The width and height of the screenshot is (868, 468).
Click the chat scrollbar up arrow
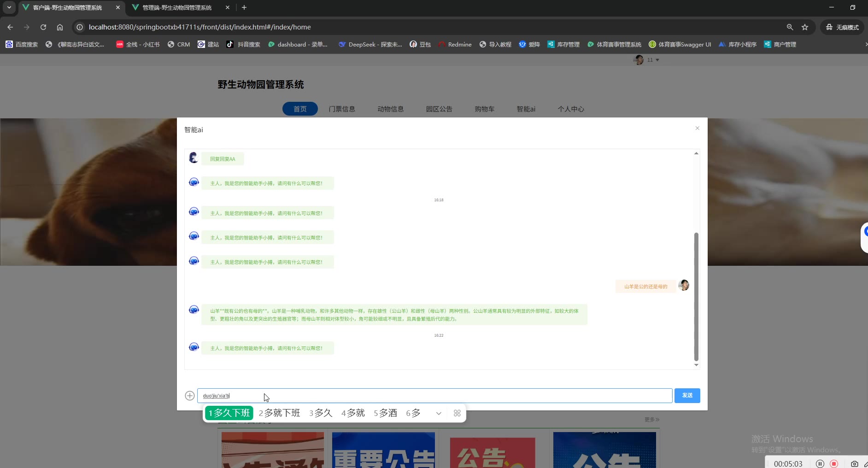pos(696,153)
